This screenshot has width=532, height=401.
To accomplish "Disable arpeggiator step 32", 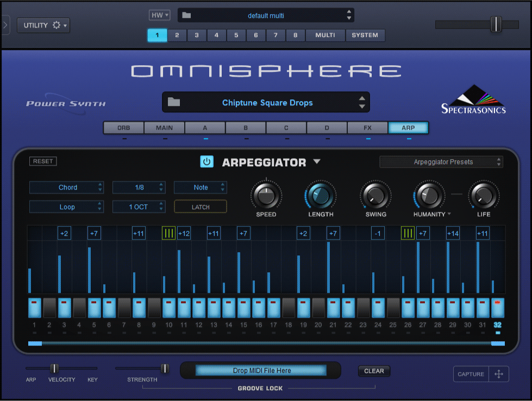I will (x=497, y=308).
